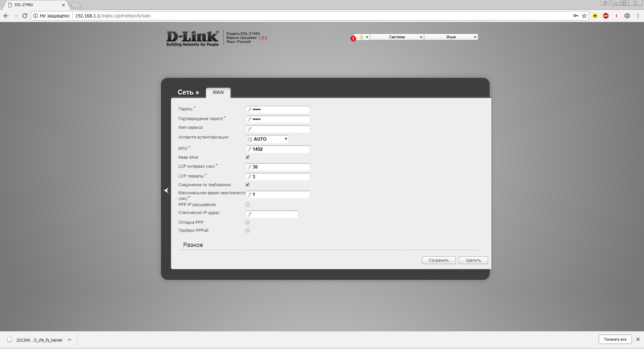
Task: Click the Максимальное время неактивности field
Action: (278, 194)
